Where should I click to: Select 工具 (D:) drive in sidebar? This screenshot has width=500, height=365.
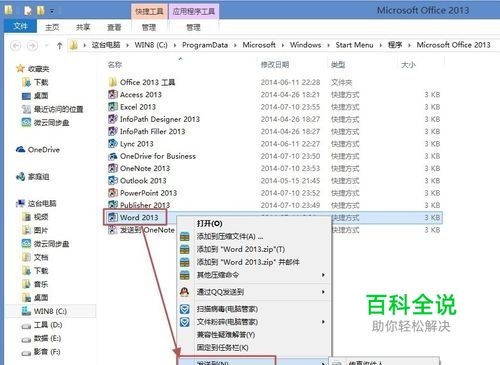48,325
